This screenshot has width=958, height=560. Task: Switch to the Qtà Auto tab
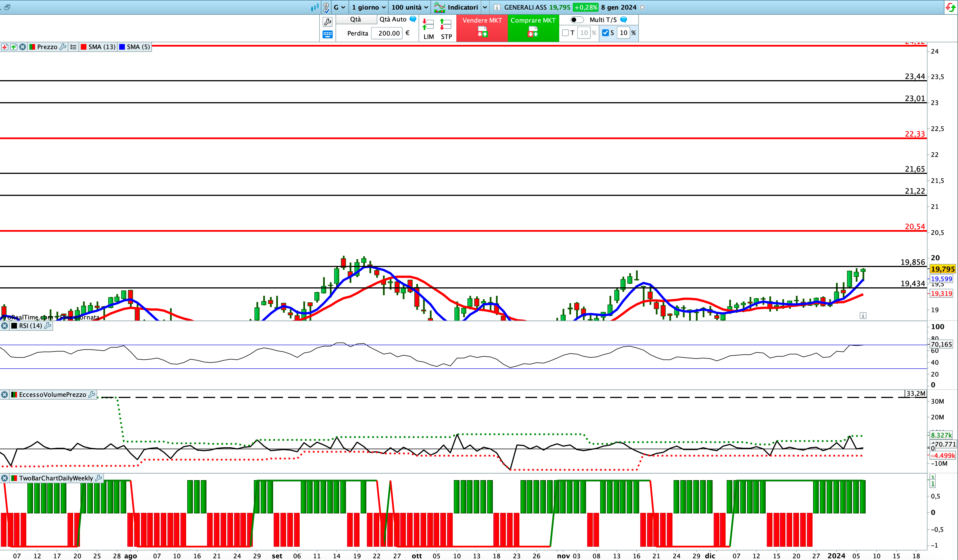[x=393, y=19]
